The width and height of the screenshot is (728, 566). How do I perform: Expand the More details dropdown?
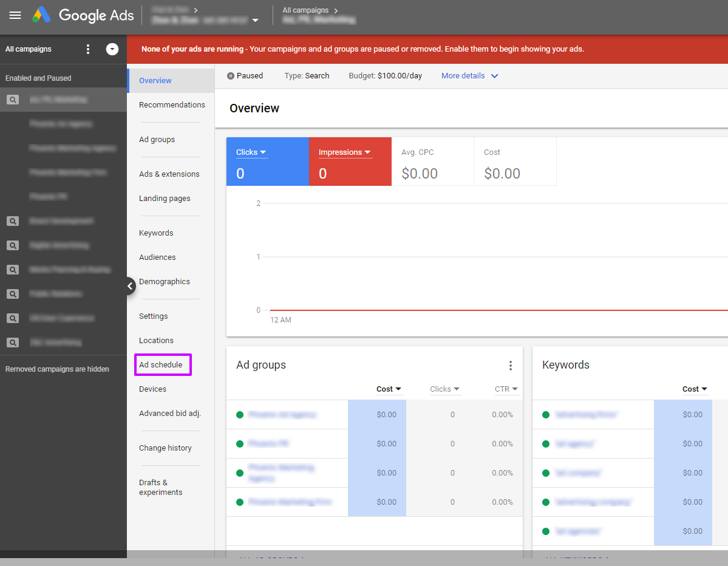[469, 75]
